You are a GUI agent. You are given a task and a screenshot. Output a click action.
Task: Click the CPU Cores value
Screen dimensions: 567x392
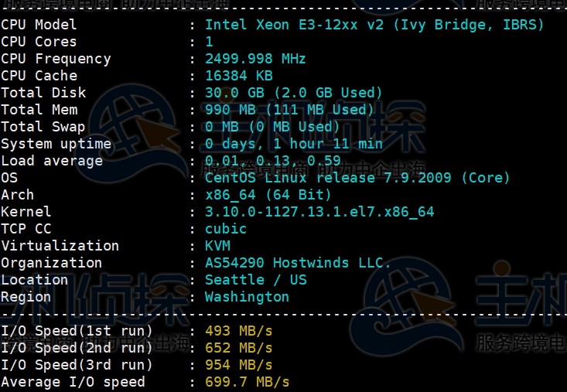[x=209, y=42]
